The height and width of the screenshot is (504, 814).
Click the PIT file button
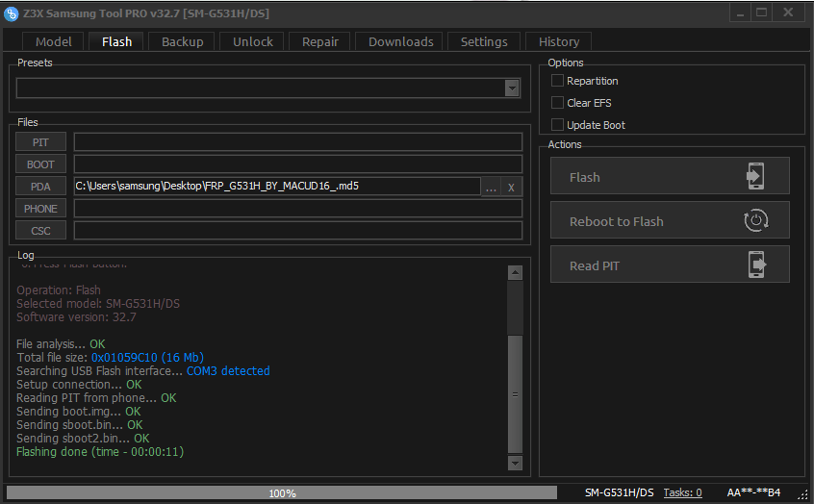[40, 142]
